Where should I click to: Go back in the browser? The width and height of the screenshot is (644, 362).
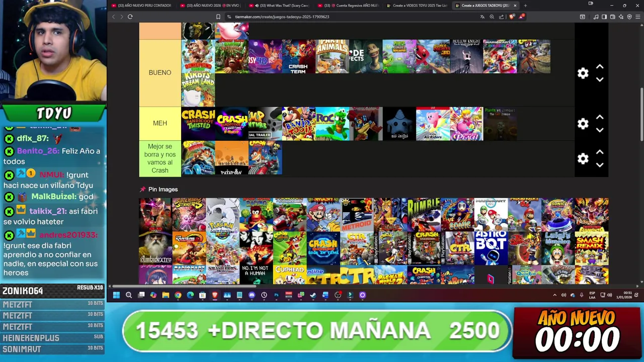point(113,17)
